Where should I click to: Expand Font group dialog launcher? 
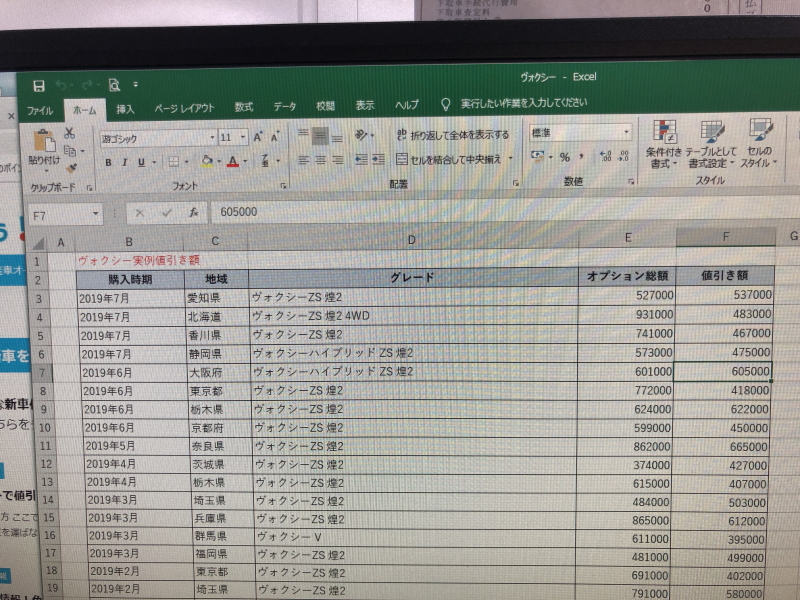pyautogui.click(x=283, y=185)
